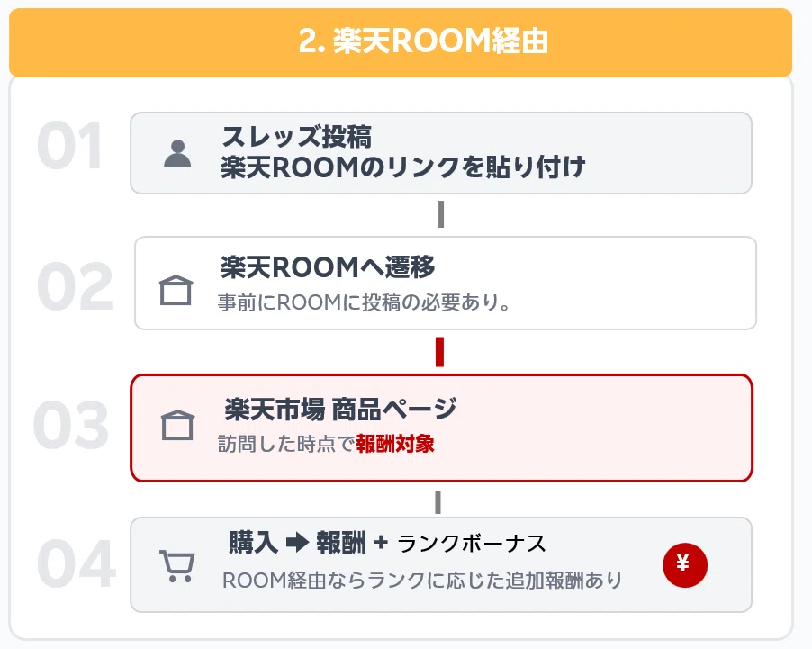Click the house icon beside 楽天ROOMへ遷移
812x649 pixels.
tap(176, 290)
